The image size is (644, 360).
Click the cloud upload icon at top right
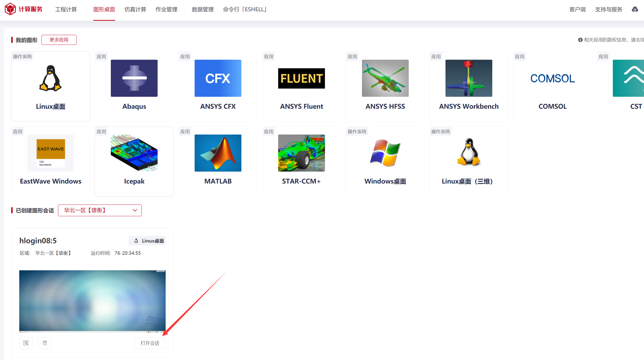click(635, 9)
